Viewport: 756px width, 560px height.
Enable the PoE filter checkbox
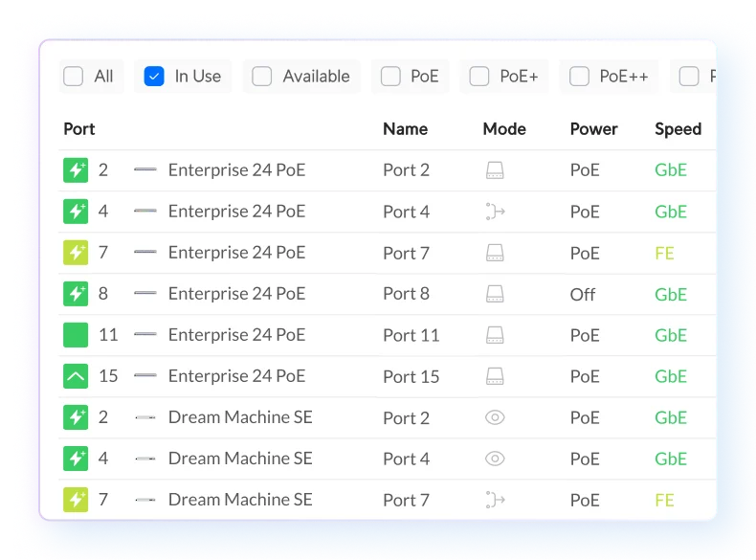pyautogui.click(x=390, y=77)
